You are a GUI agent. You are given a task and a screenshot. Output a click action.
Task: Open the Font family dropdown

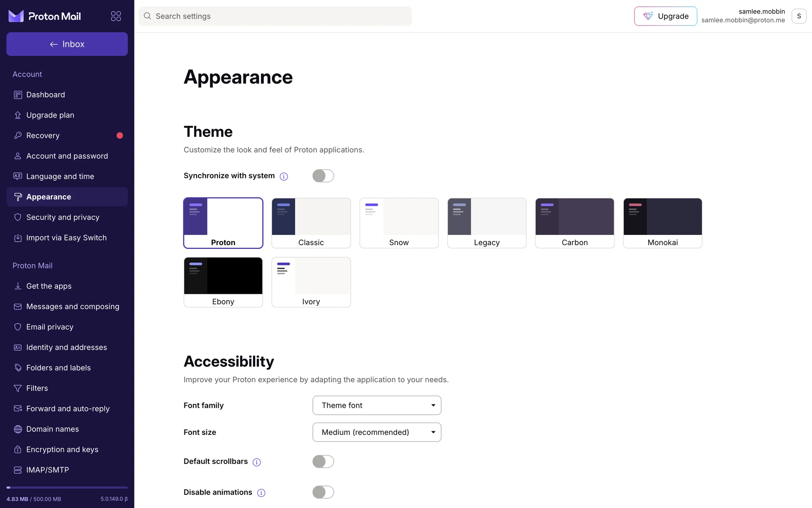(x=376, y=406)
